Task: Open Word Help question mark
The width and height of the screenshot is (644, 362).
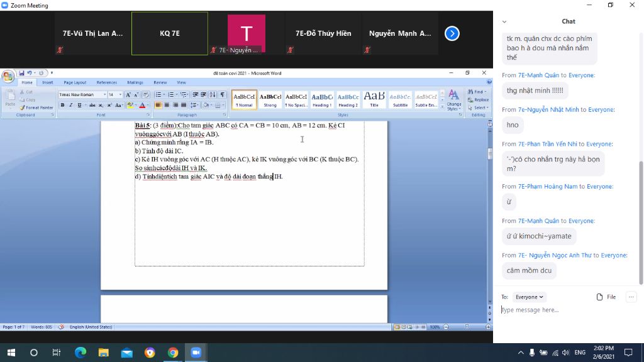Action: point(489,82)
